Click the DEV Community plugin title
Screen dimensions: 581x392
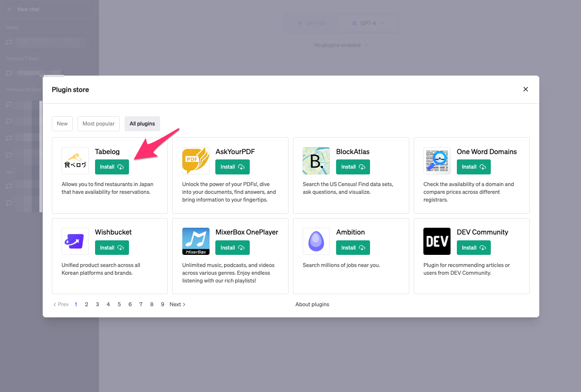pyautogui.click(x=483, y=232)
